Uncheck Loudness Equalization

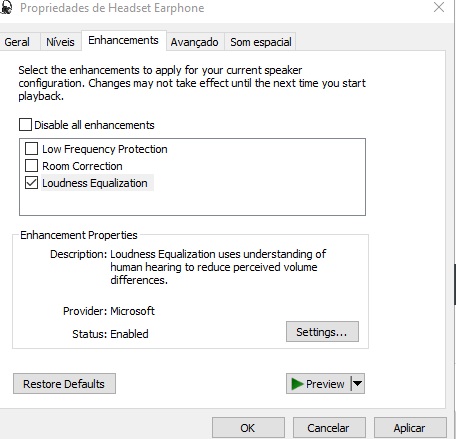[x=31, y=183]
